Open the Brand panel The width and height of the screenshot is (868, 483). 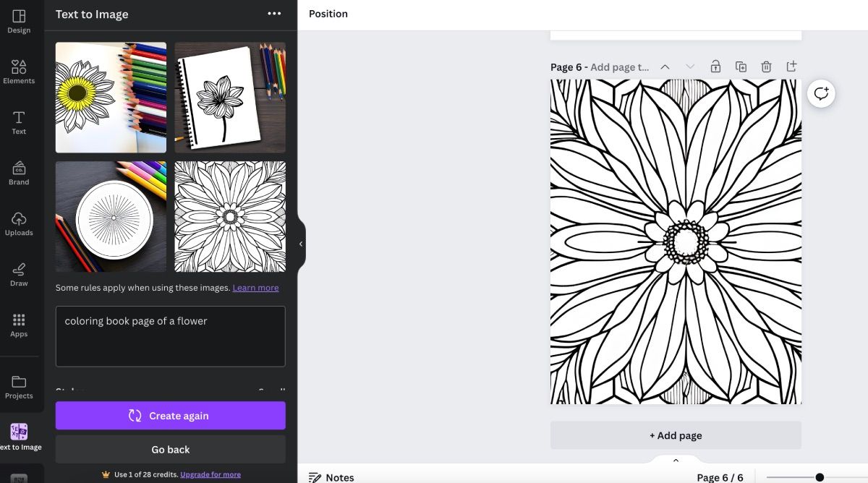click(18, 171)
